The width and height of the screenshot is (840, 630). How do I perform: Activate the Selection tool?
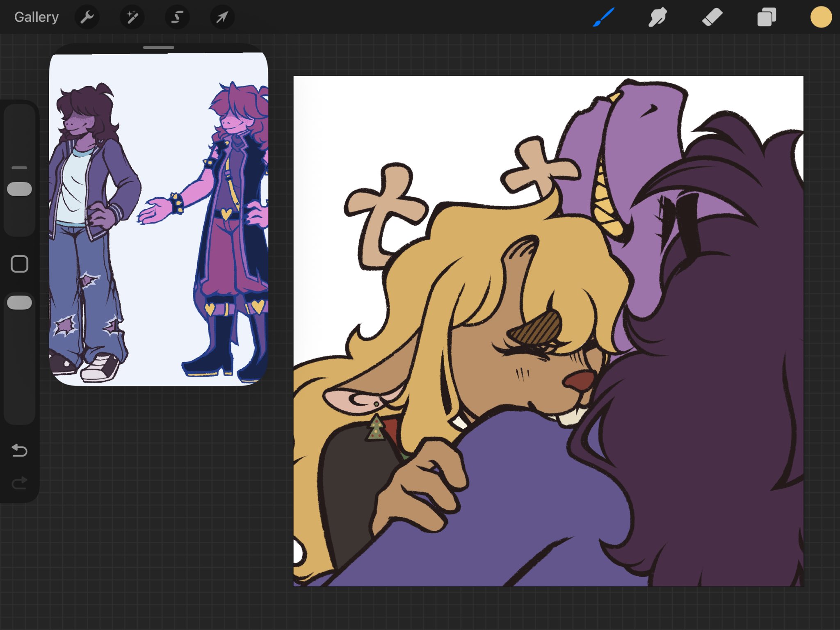(x=177, y=17)
